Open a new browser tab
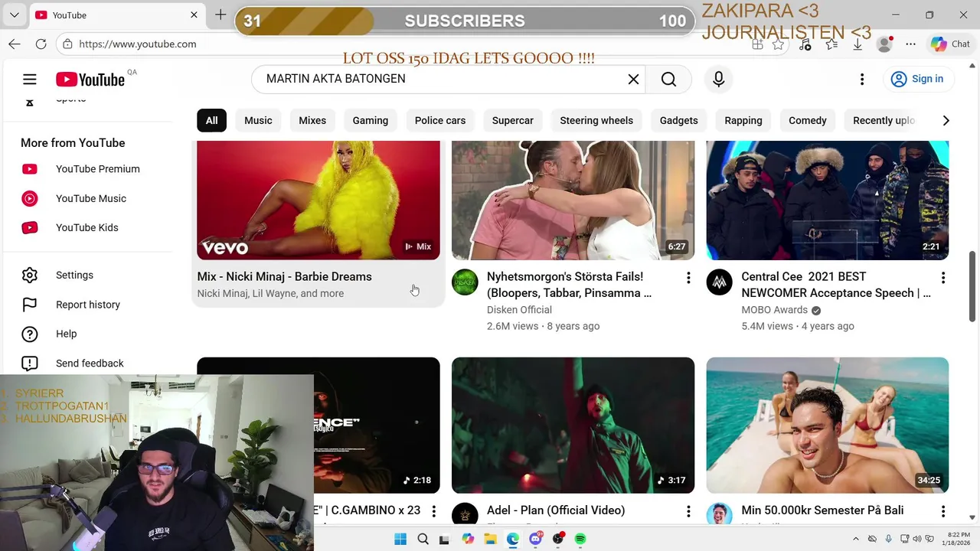980x551 pixels. point(220,15)
